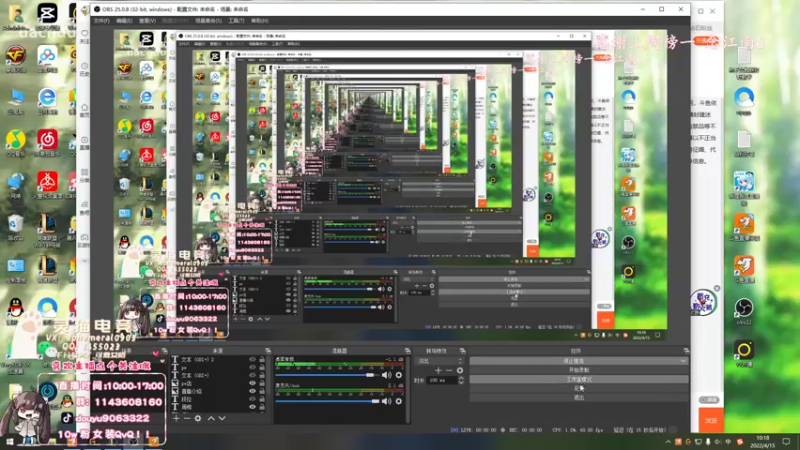Open 设置 from the Controls panel
800x450 pixels.
coord(579,388)
